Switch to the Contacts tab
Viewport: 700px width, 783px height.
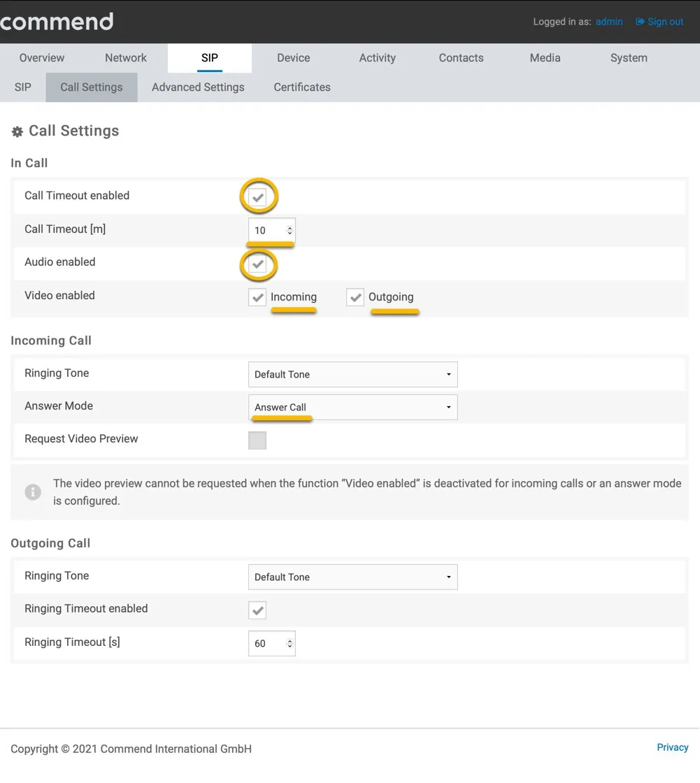tap(461, 58)
